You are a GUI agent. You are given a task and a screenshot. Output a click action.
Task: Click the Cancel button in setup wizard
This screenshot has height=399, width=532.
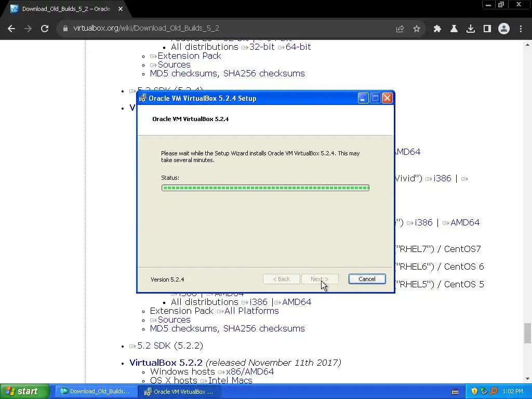[367, 279]
